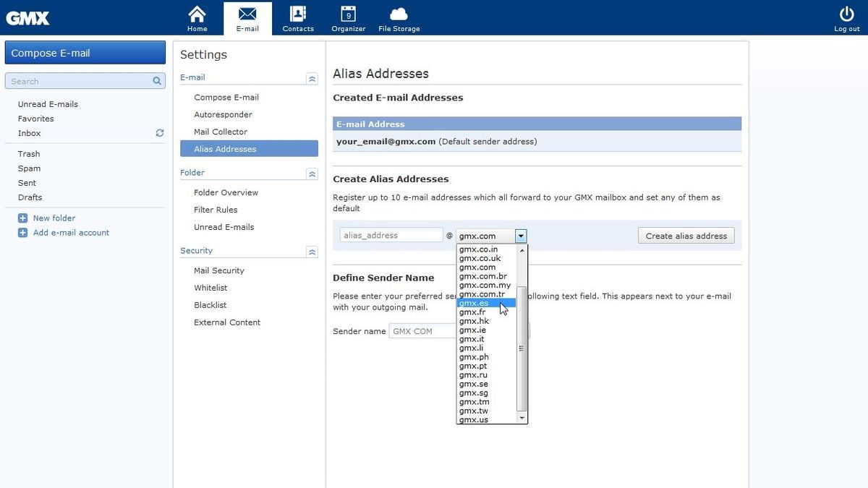This screenshot has width=868, height=488.
Task: Open the File Storage cloud icon
Action: (x=399, y=13)
